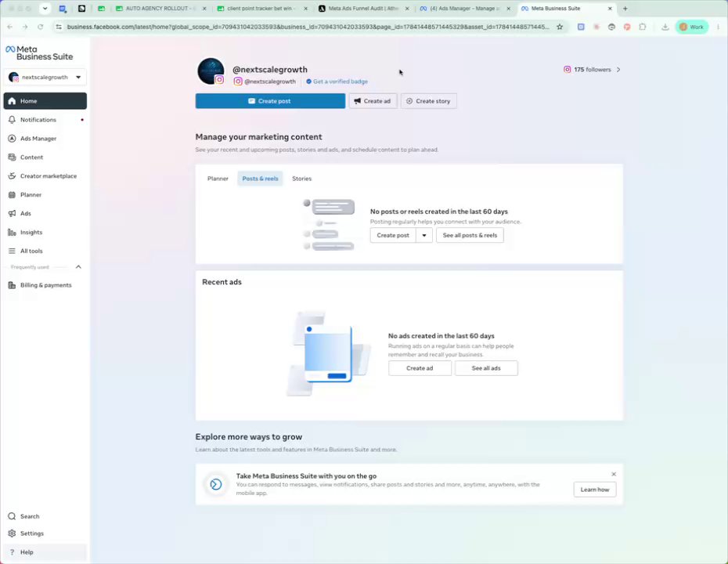Open the Work profile button
Screen dimensions: 728x564
[x=692, y=27]
